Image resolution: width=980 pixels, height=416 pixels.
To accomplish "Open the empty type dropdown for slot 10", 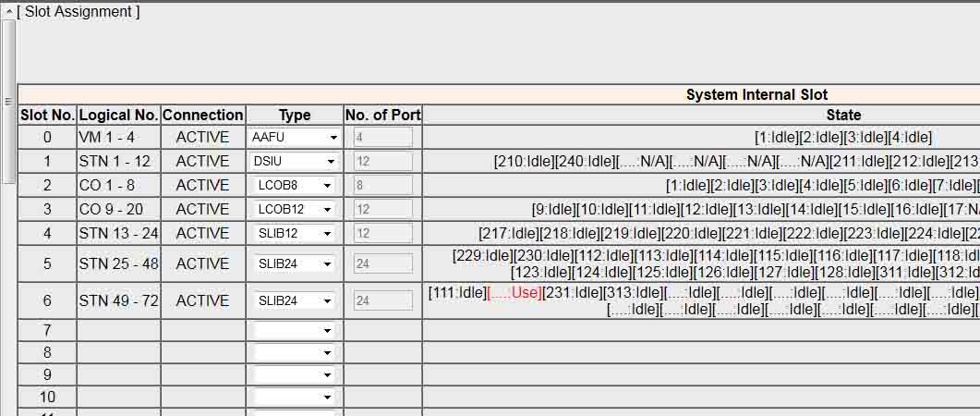I will (295, 397).
